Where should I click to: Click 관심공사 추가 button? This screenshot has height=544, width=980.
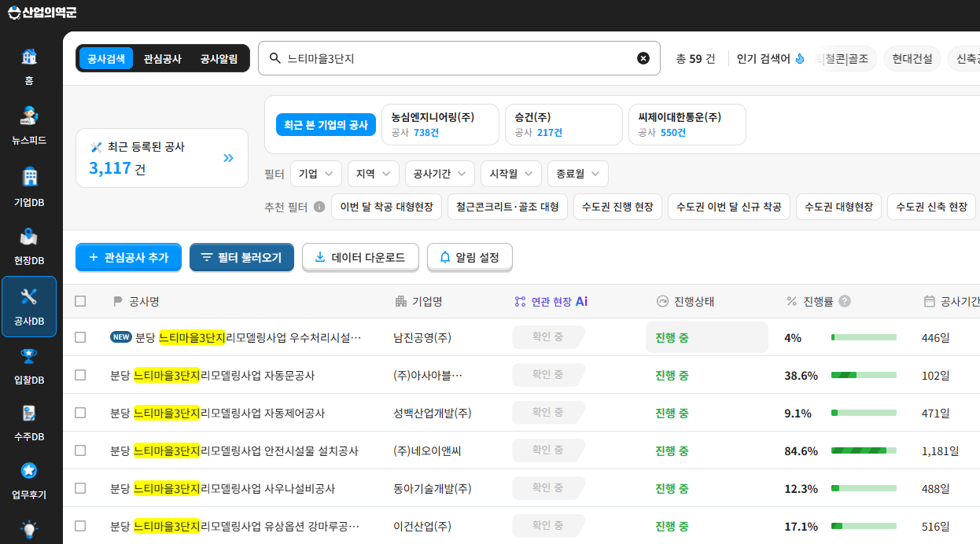point(129,257)
